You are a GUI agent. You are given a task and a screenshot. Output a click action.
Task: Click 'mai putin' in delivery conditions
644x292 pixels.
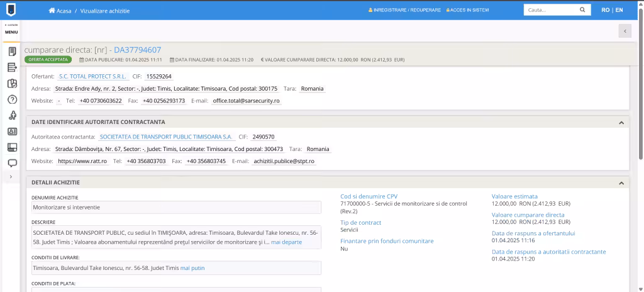(x=192, y=268)
